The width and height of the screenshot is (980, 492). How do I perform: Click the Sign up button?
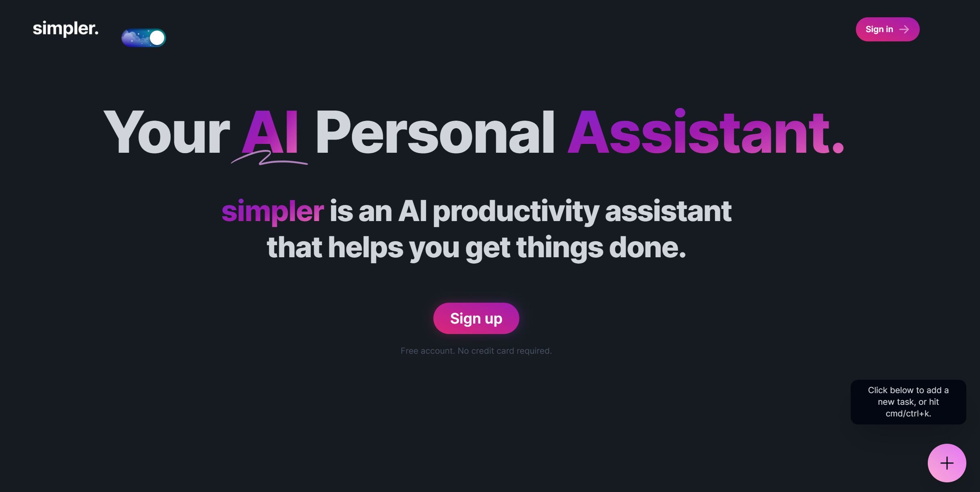click(x=476, y=318)
